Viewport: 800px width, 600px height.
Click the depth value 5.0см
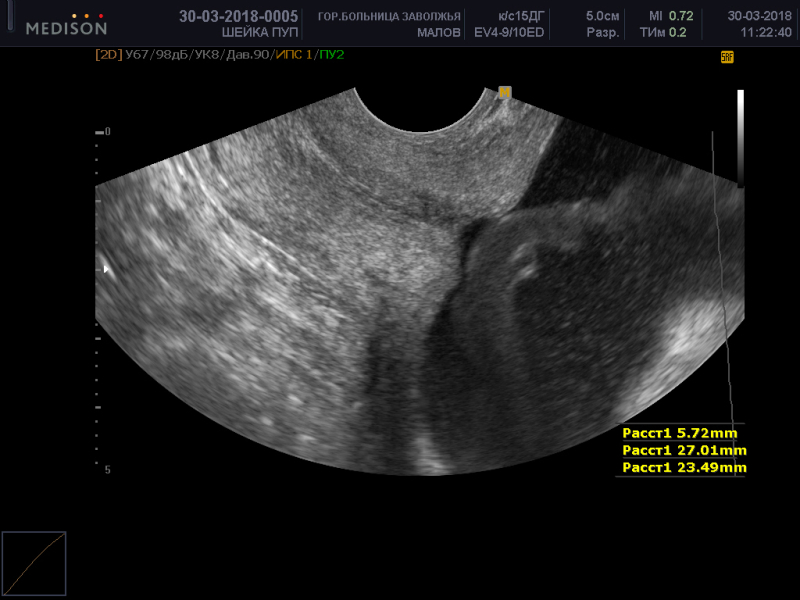pos(603,16)
